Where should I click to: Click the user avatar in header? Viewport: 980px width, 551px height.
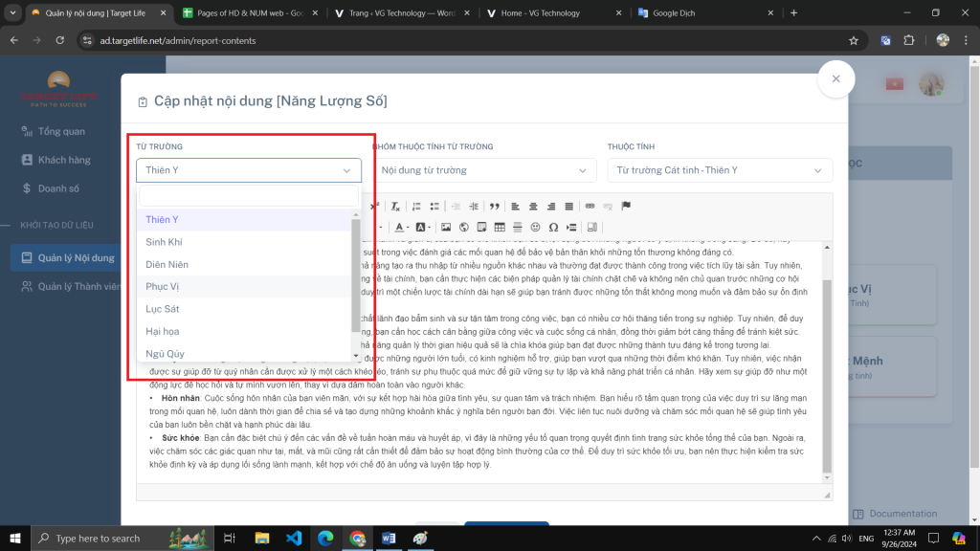(x=931, y=84)
